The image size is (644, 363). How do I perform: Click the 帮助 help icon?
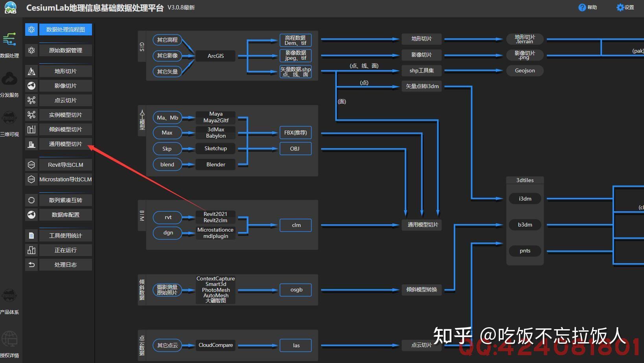tap(581, 7)
